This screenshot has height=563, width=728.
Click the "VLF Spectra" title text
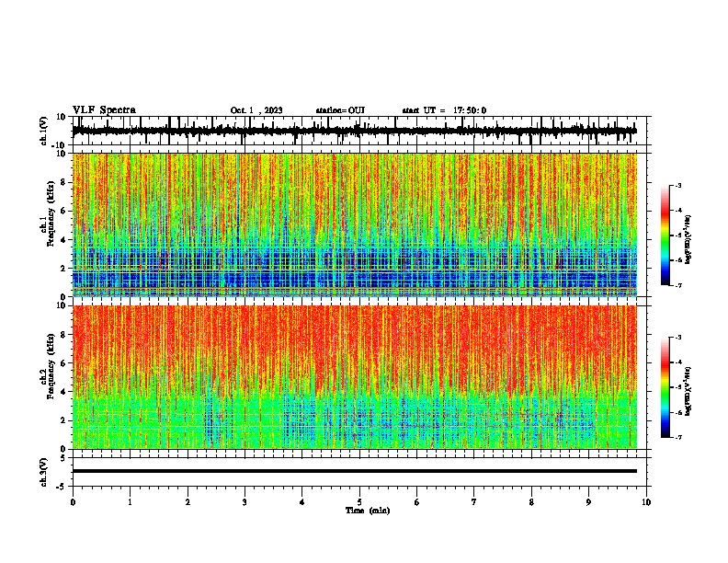click(x=104, y=110)
